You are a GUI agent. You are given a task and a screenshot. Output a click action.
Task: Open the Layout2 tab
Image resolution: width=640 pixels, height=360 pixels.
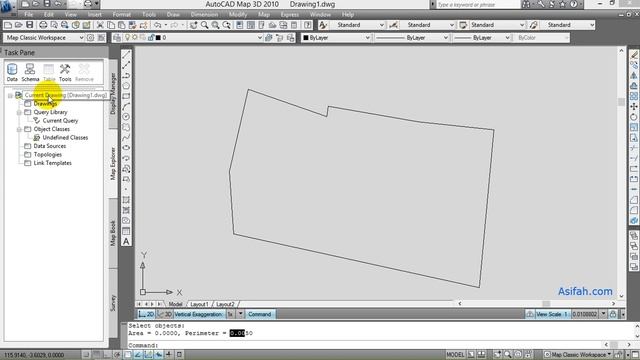coord(225,304)
